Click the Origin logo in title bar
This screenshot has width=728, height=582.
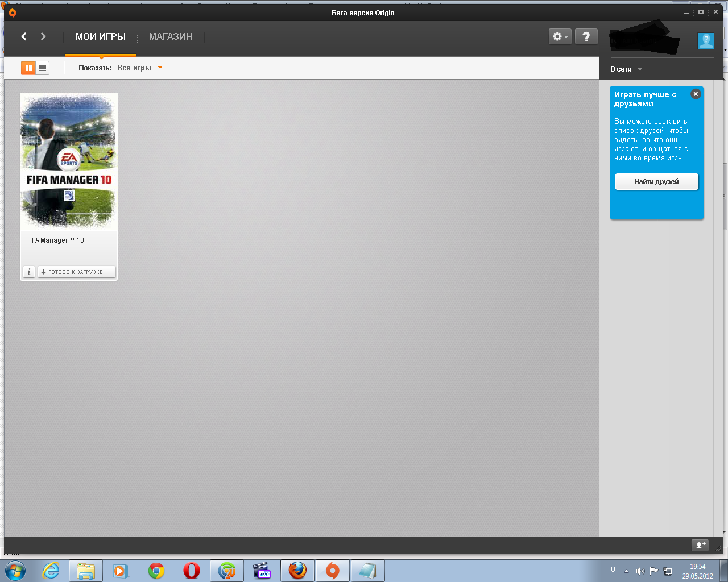tap(13, 13)
